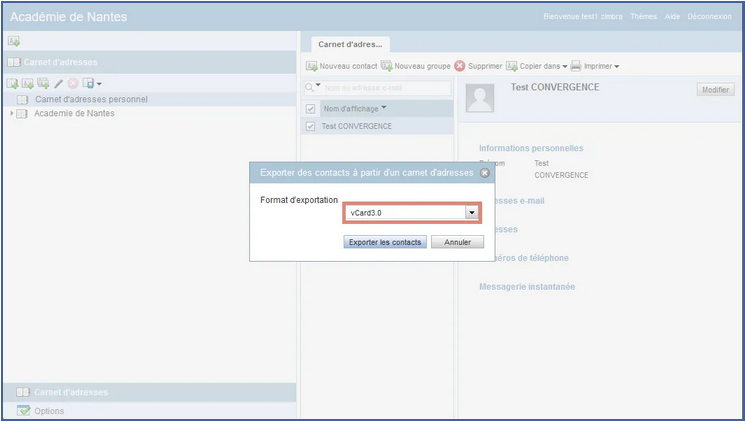Click the new address book icon in sidebar toolbar
745x422 pixels.
point(13,83)
